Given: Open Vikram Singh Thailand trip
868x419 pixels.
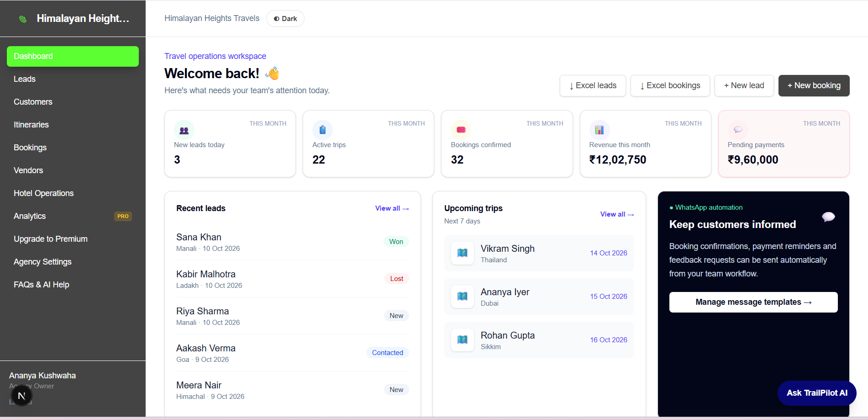Looking at the screenshot, I should 539,253.
